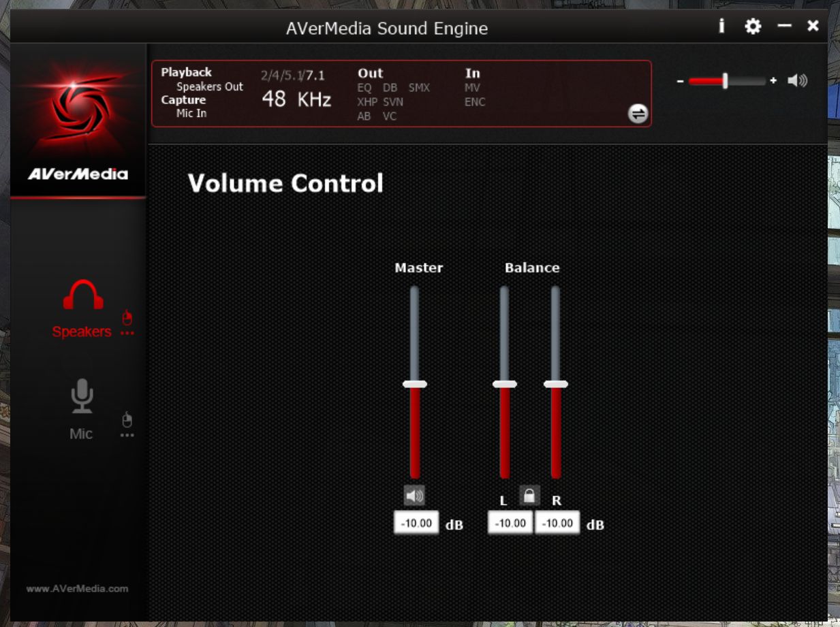Click the swap arrows button in status panel
Image resolution: width=840 pixels, height=627 pixels.
click(638, 114)
